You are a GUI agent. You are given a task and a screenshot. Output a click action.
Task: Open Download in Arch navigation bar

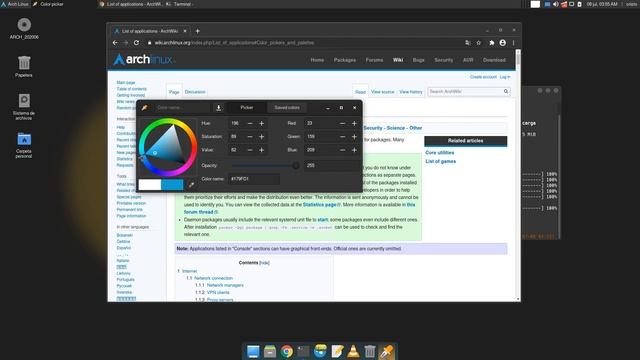coord(494,60)
